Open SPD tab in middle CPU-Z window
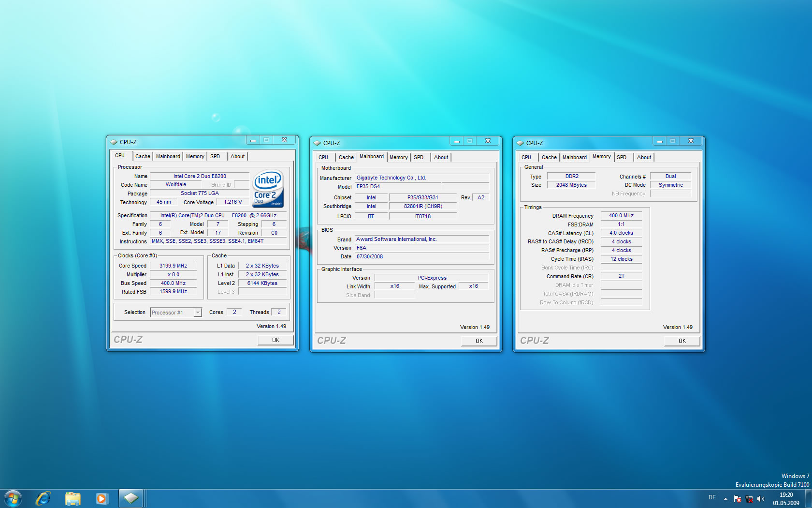The image size is (812, 508). (x=419, y=158)
